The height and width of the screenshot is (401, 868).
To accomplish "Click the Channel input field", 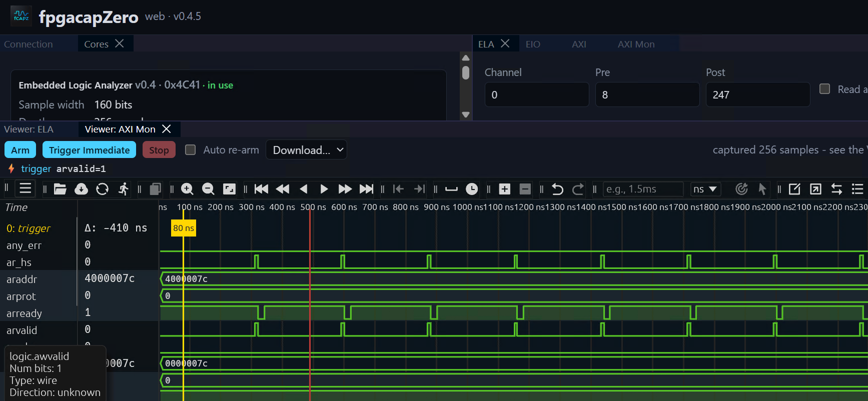I will (x=537, y=94).
